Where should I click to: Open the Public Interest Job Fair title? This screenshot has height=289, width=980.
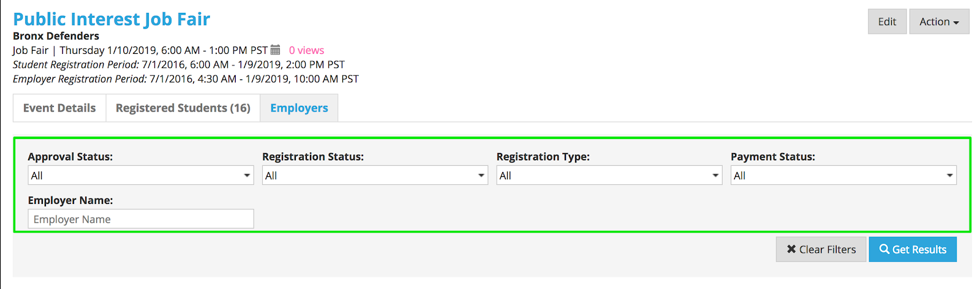pos(111,19)
